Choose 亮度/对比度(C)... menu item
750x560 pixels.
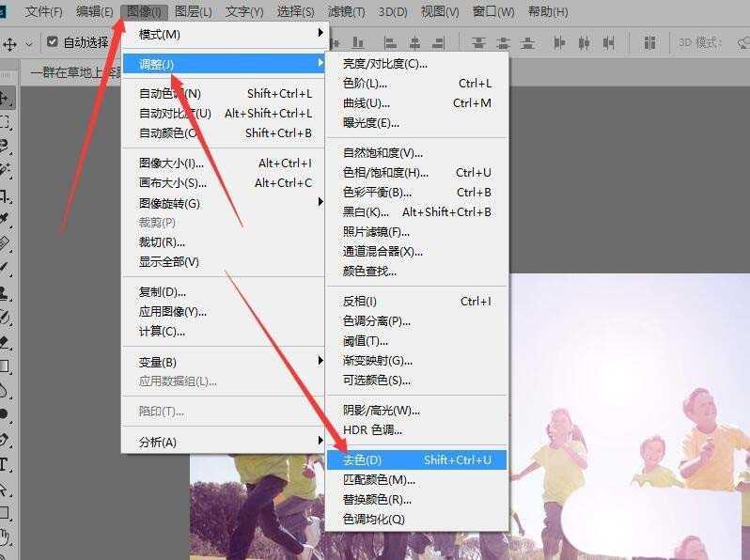click(416, 64)
